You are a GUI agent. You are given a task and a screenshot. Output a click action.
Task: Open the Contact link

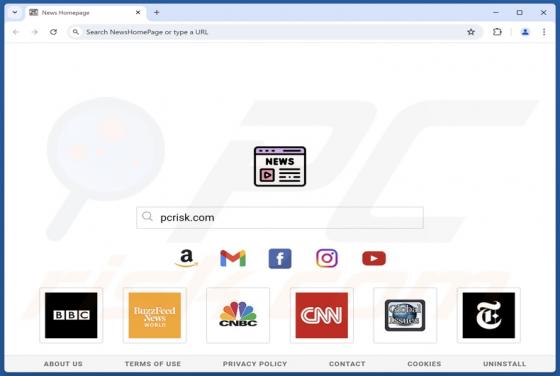(x=347, y=364)
